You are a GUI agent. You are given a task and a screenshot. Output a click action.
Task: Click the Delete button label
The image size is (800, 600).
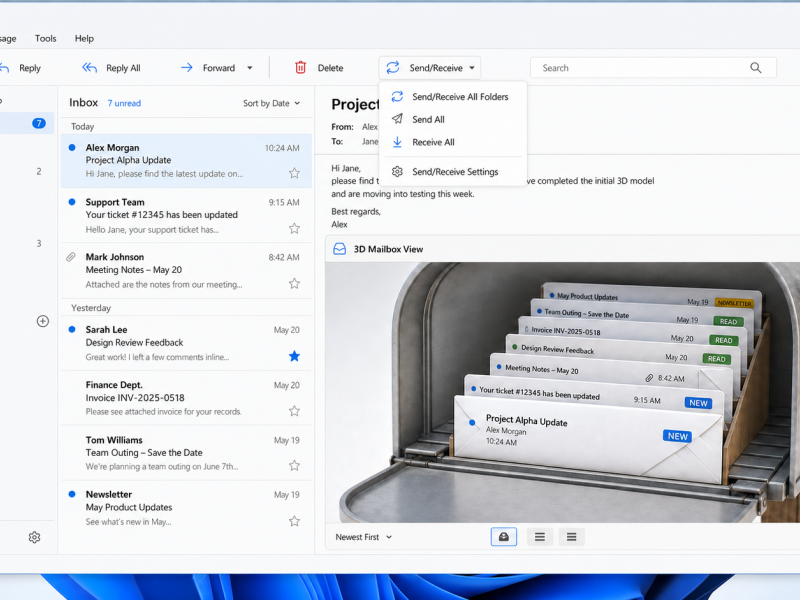[x=331, y=68]
